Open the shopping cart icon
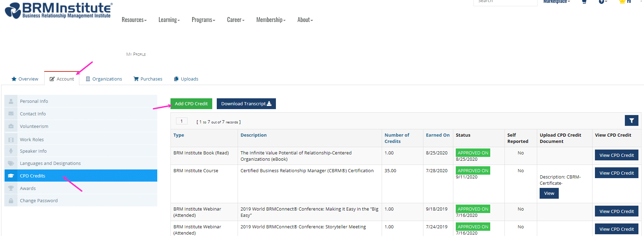Image resolution: width=644 pixels, height=236 pixels. (x=584, y=2)
